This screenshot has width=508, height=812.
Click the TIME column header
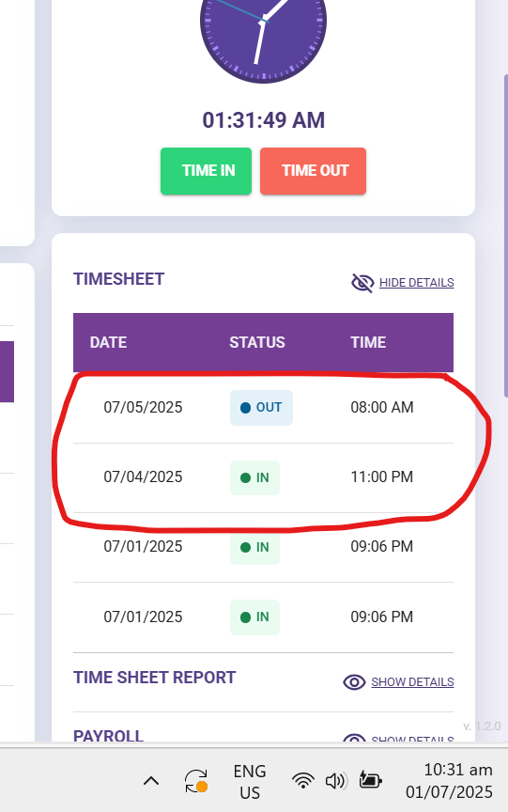(x=368, y=342)
